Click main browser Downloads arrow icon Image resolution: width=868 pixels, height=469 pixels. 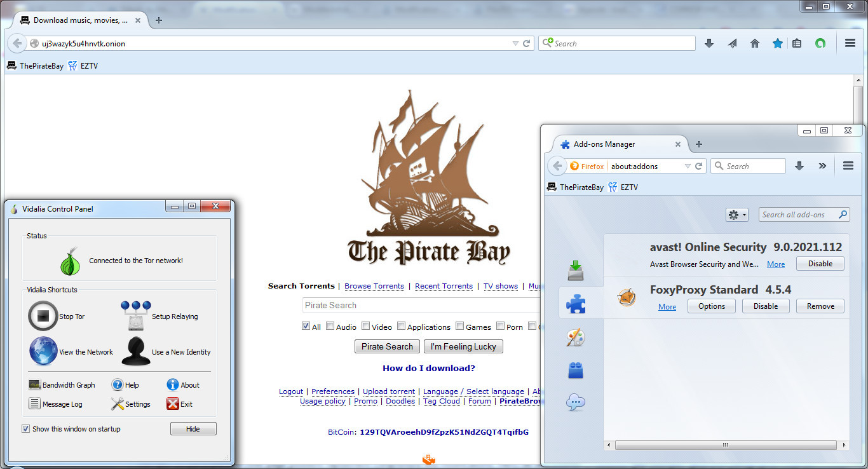(x=709, y=43)
